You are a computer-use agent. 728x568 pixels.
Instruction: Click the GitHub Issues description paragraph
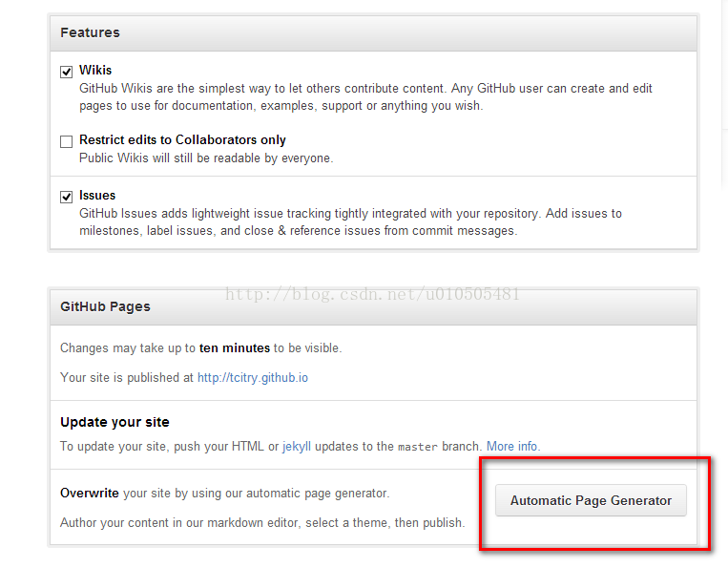tap(350, 222)
